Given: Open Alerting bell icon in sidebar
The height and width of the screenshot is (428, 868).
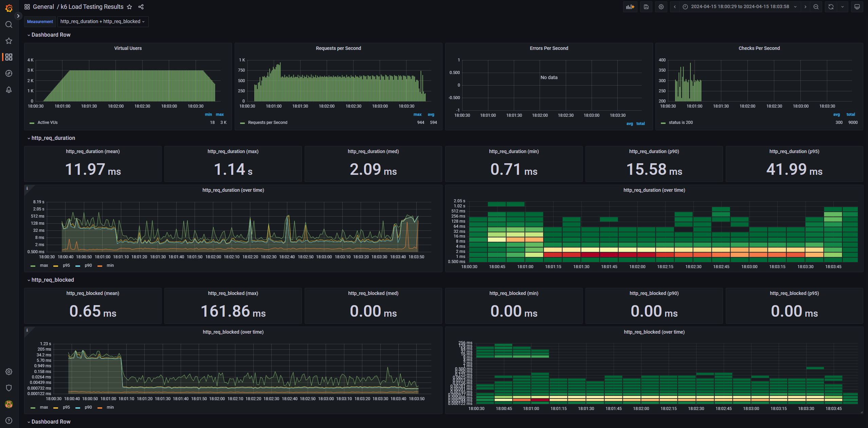Looking at the screenshot, I should (x=9, y=90).
